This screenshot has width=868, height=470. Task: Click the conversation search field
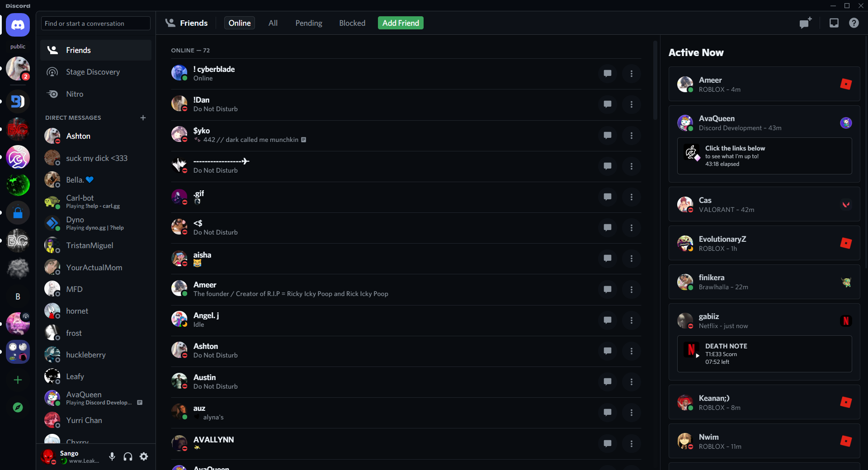(95, 23)
